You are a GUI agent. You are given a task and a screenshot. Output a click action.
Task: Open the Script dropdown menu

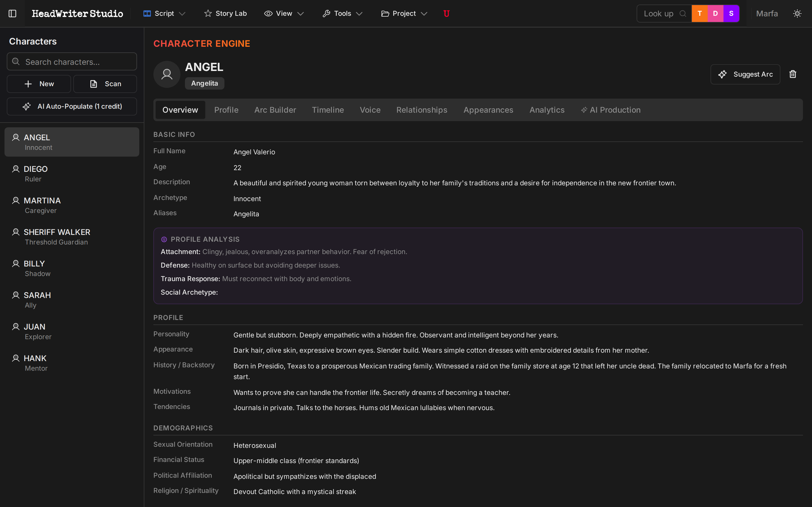(x=164, y=14)
